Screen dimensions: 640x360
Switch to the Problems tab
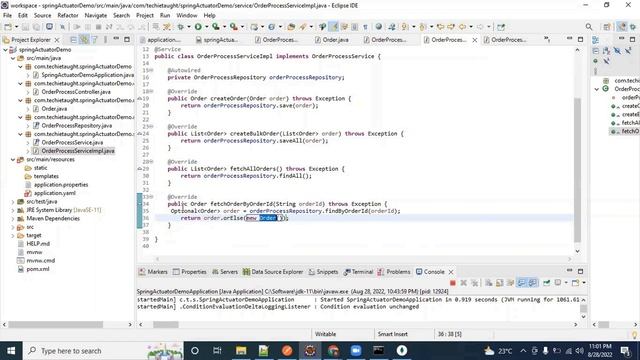point(394,272)
